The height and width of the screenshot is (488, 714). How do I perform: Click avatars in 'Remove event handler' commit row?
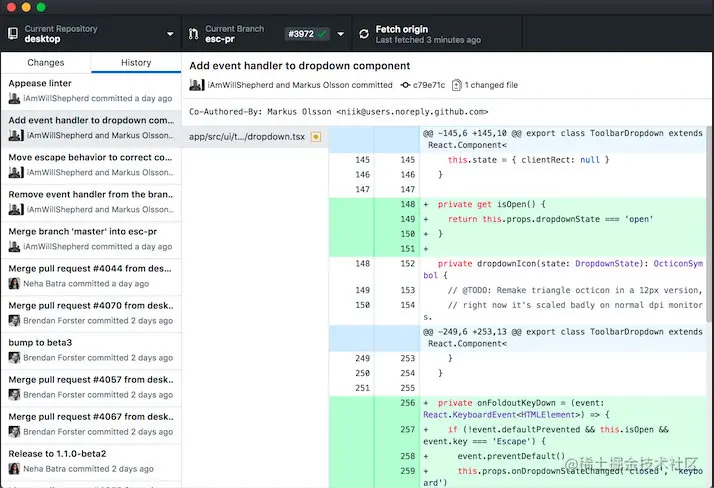coord(16,209)
